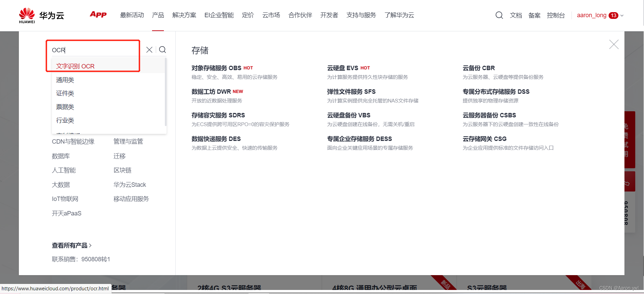
Task: Open the 最新活动 menu
Action: 132,15
